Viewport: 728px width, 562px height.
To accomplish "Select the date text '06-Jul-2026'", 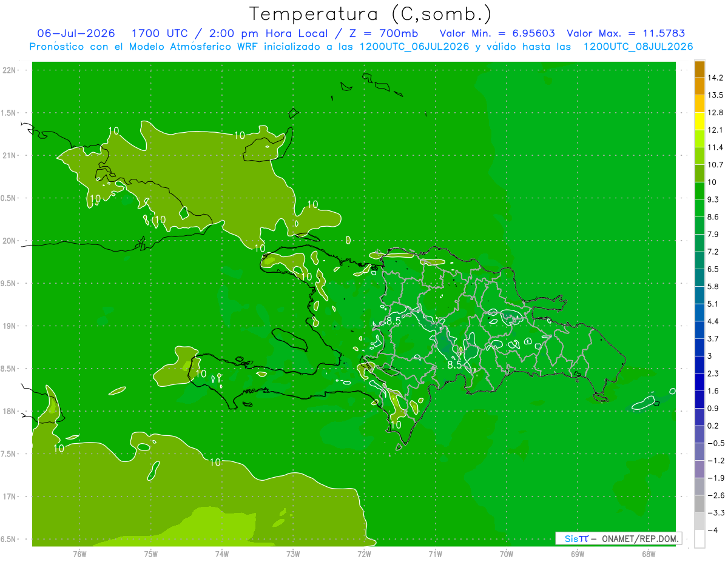I will pyautogui.click(x=76, y=33).
